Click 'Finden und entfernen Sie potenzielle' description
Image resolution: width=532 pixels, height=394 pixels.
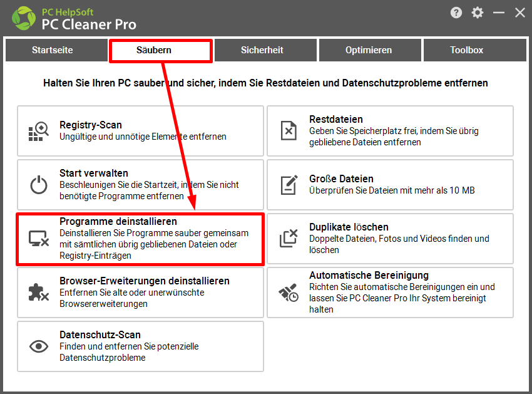click(x=129, y=352)
